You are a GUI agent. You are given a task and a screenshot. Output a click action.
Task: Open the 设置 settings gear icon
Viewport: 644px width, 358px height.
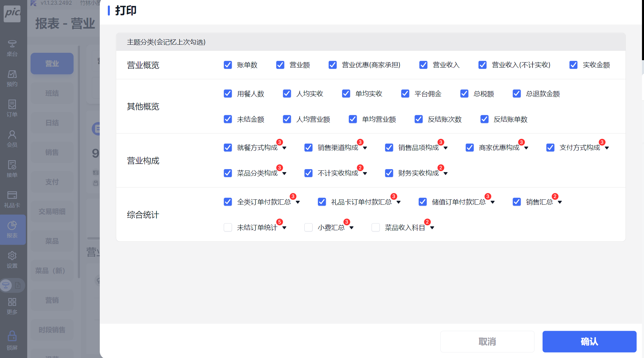coord(12,260)
